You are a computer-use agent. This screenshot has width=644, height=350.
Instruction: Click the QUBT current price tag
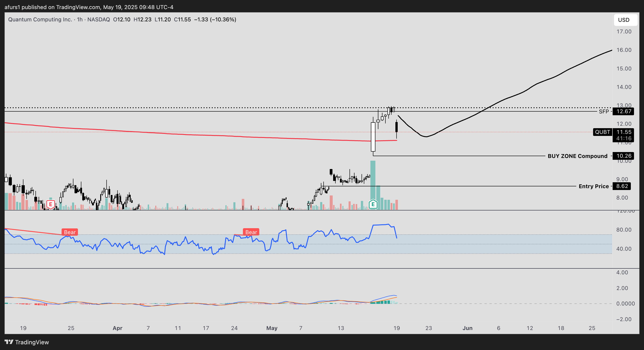(x=602, y=132)
